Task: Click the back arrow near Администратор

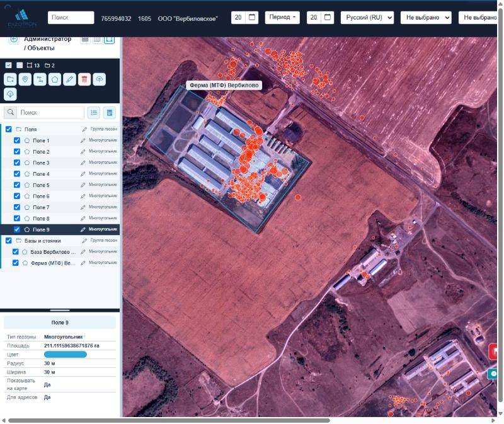Action: pos(13,39)
